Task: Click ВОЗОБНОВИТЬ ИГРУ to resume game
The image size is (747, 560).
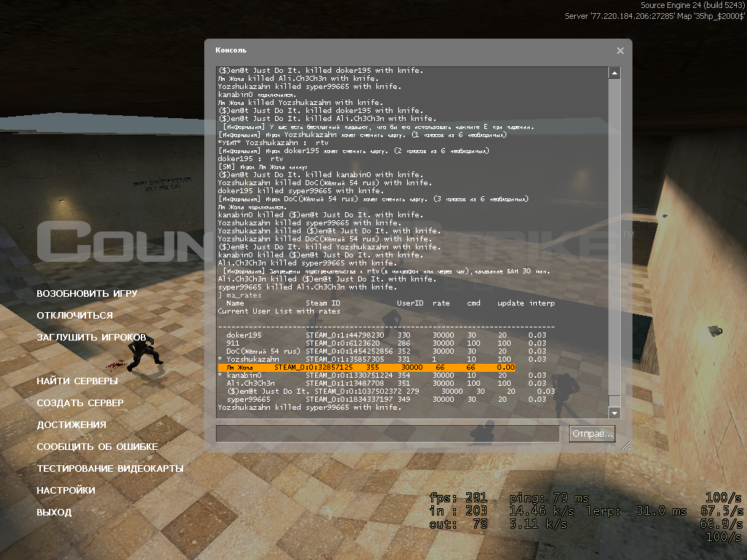Action: [x=87, y=293]
